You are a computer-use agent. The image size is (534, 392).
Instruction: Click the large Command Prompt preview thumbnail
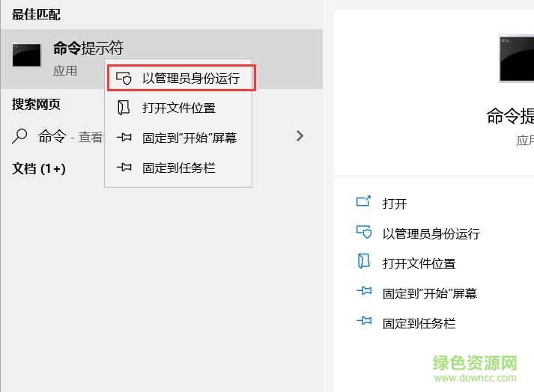[517, 58]
